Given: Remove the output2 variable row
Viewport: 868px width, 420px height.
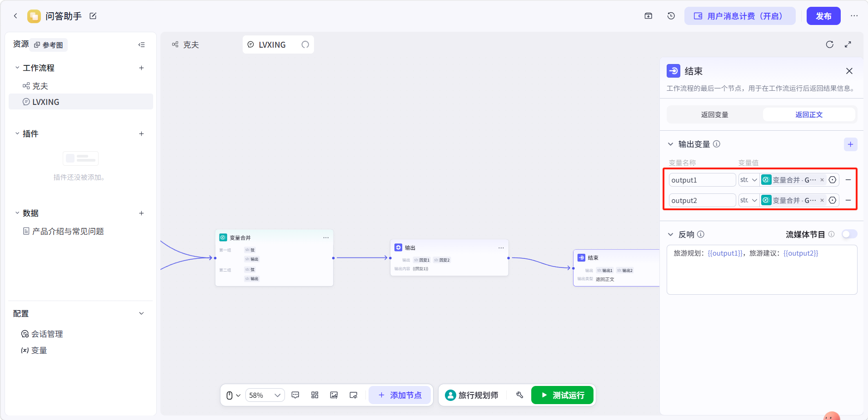Looking at the screenshot, I should click(848, 200).
